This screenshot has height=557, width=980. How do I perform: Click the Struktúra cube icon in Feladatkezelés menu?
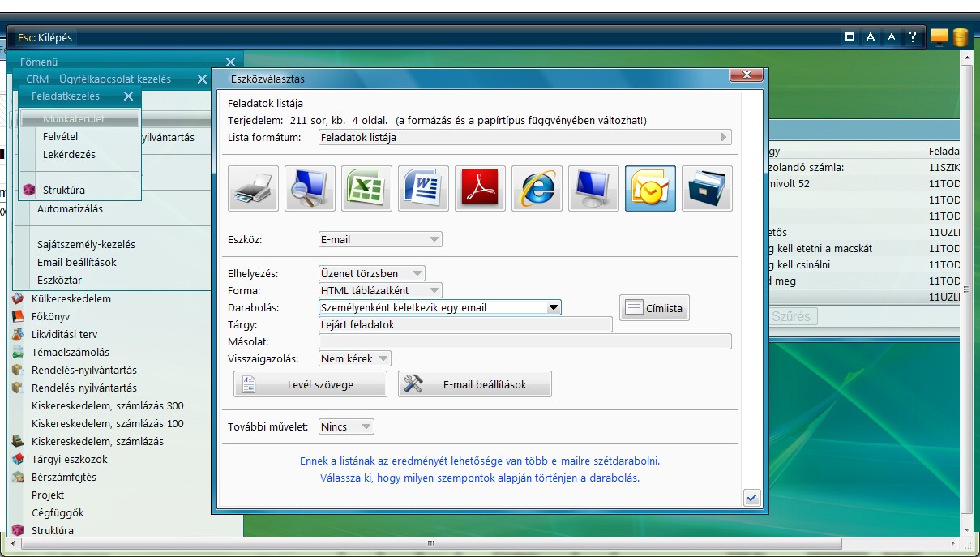(x=29, y=190)
